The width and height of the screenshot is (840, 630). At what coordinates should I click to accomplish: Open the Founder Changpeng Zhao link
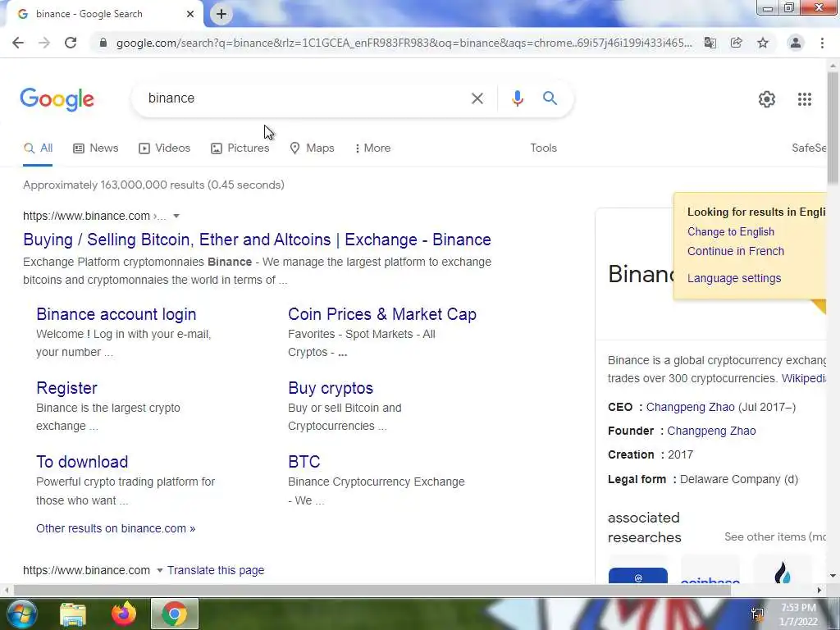tap(711, 431)
